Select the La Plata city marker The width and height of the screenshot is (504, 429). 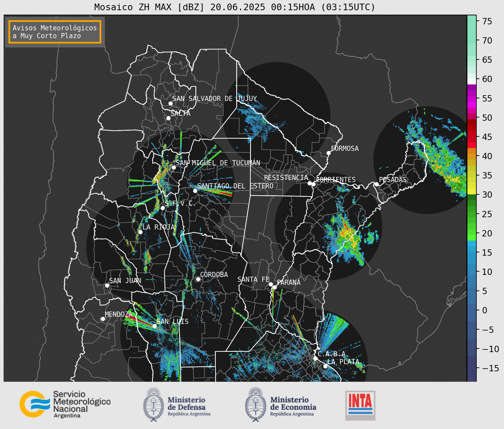coord(325,366)
